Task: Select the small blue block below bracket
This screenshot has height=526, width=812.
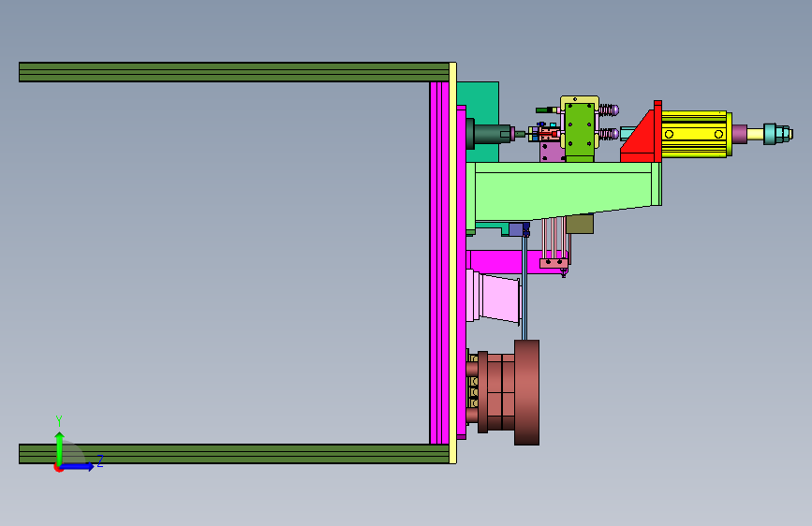Action: click(516, 229)
